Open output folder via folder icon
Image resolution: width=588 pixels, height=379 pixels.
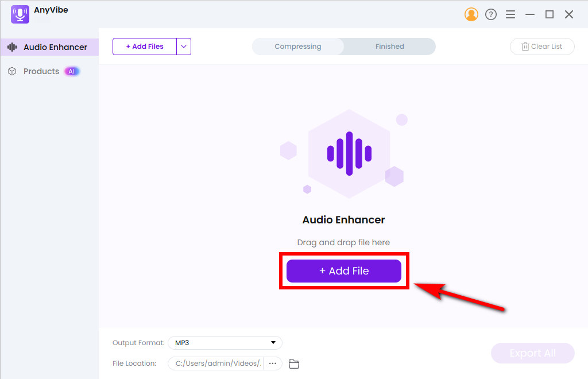pyautogui.click(x=294, y=363)
